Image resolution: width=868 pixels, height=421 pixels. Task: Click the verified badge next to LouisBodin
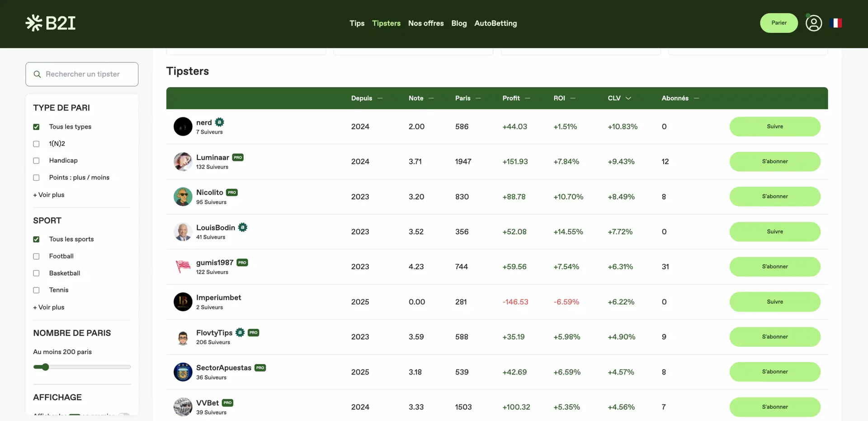[x=243, y=228]
